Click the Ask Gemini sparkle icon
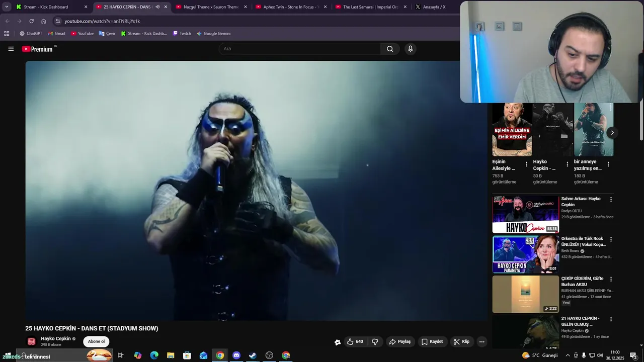 click(338, 342)
